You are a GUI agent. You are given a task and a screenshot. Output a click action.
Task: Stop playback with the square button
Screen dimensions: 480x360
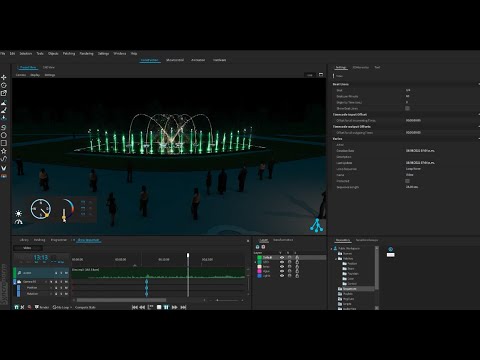(x=159, y=307)
